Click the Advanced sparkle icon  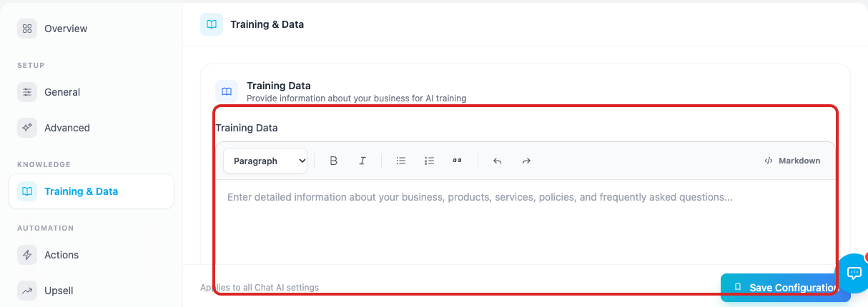pos(27,128)
